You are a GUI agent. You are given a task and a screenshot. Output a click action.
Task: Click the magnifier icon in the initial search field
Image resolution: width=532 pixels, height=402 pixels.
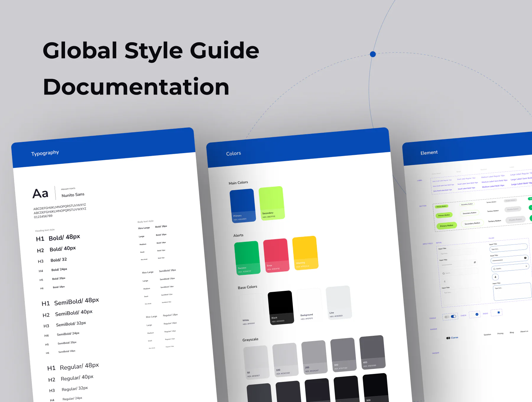(x=444, y=273)
